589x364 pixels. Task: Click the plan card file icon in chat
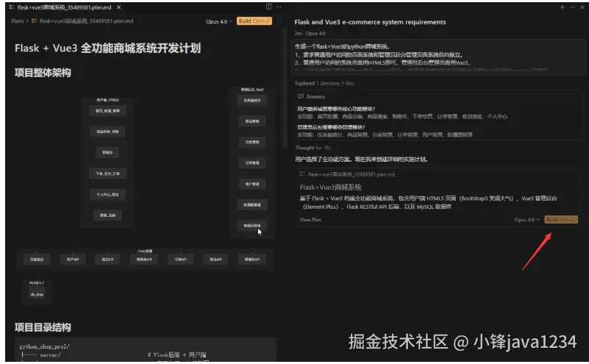coord(302,174)
